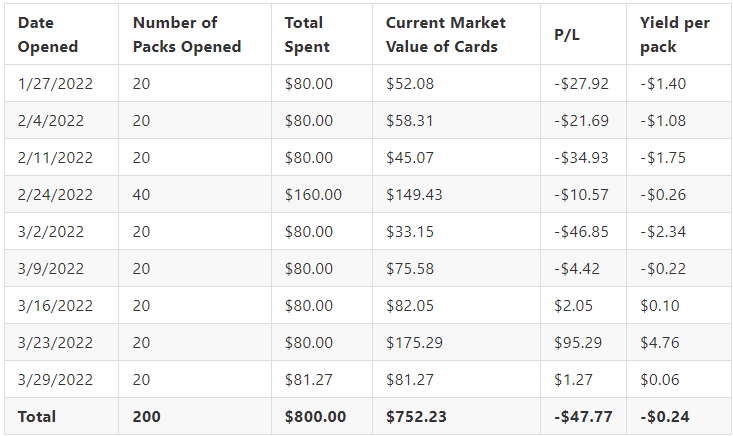Image resolution: width=733 pixels, height=436 pixels.
Task: Click the -$47.77 total P/L cell
Action: [583, 416]
